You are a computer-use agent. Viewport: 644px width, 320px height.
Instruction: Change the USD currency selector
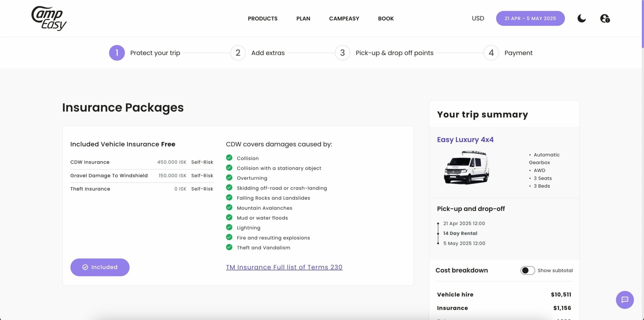(478, 18)
